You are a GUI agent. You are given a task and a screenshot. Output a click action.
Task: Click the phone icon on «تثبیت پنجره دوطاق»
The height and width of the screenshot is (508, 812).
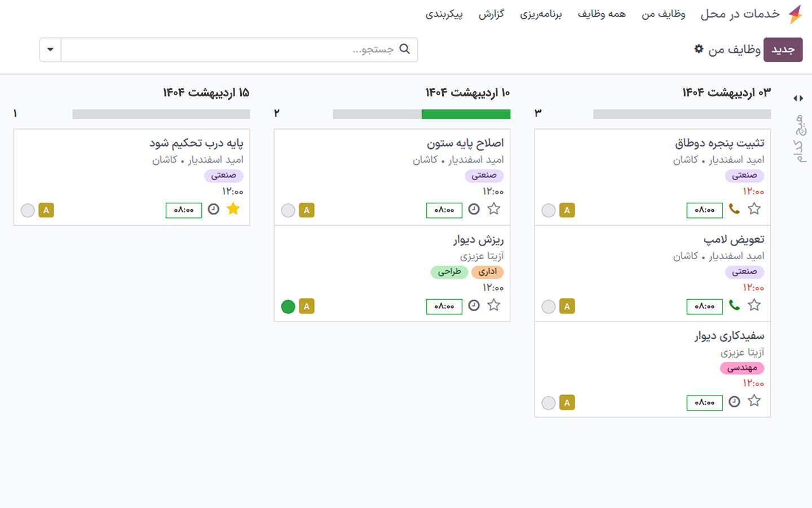[x=734, y=209]
